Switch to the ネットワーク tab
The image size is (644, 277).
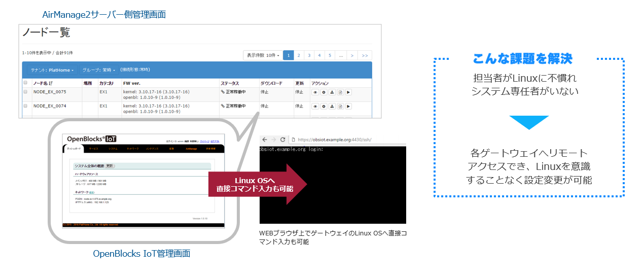click(x=133, y=149)
